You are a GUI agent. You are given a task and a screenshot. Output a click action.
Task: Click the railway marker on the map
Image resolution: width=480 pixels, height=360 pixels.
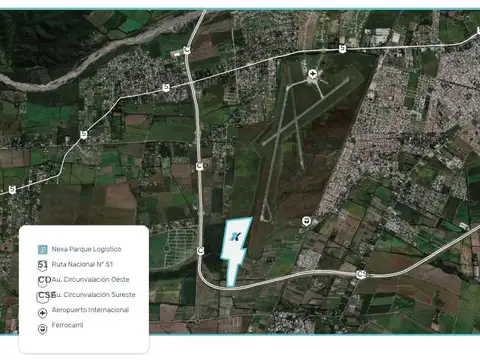pos(306,221)
